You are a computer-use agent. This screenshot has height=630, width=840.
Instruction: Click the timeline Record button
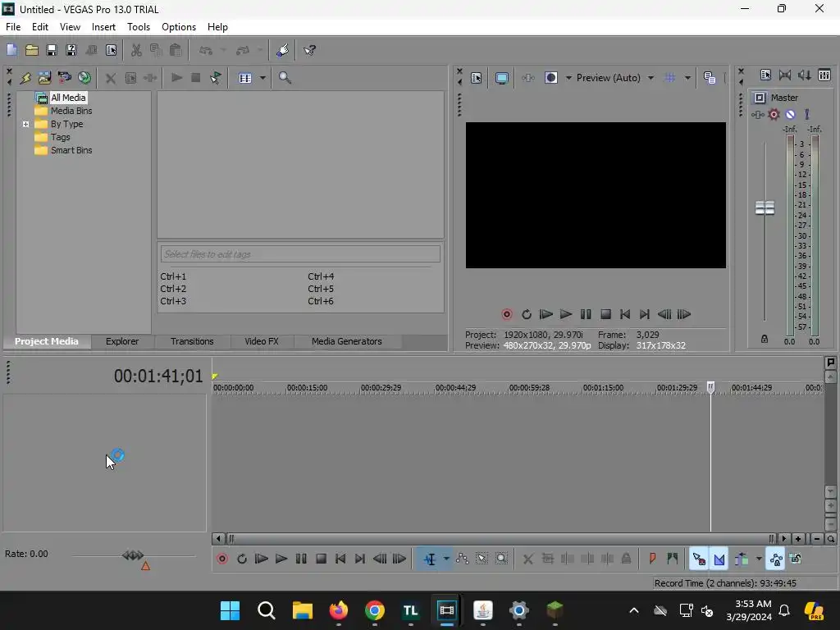click(222, 559)
